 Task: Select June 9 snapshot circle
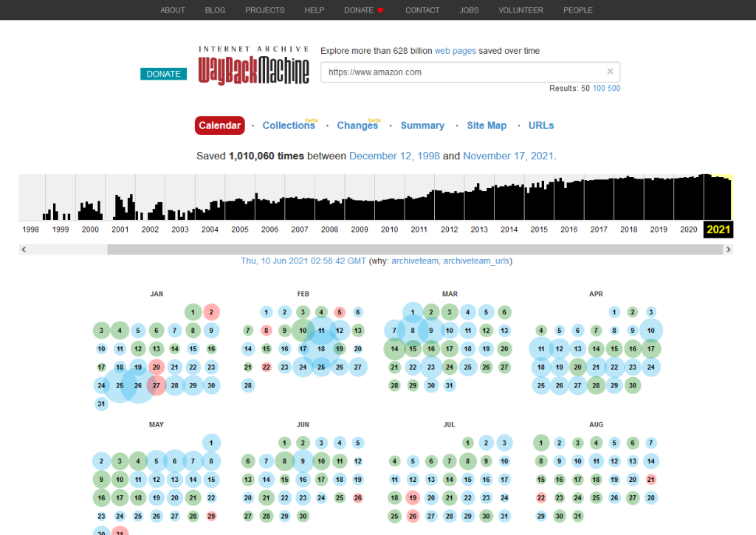tap(303, 460)
